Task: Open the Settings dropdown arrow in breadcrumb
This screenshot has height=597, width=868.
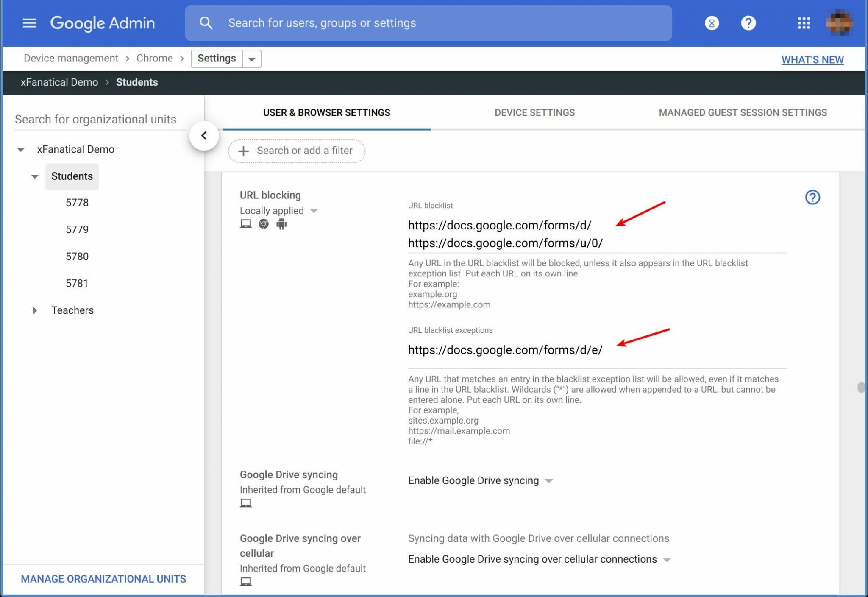Action: click(x=252, y=59)
